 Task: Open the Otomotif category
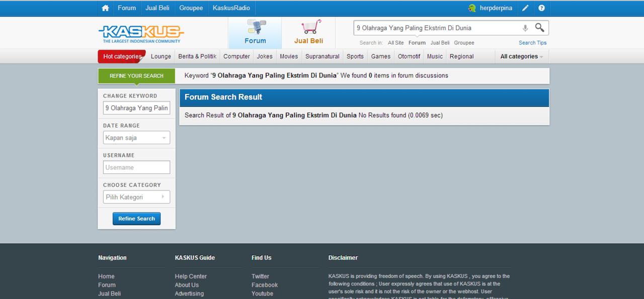(x=409, y=56)
